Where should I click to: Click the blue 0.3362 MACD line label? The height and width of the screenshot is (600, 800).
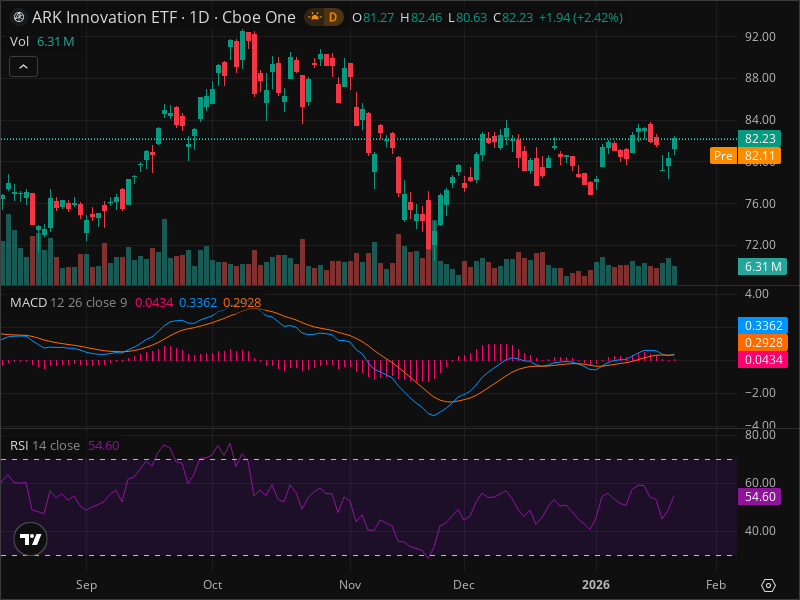coord(763,326)
